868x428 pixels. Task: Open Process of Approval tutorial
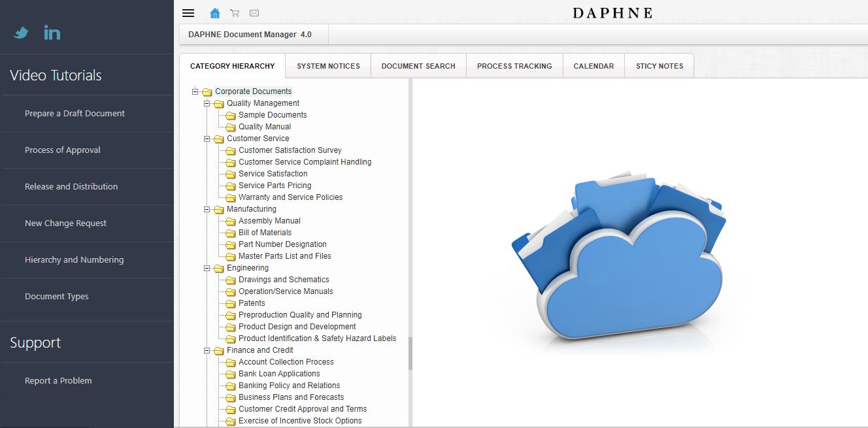63,150
